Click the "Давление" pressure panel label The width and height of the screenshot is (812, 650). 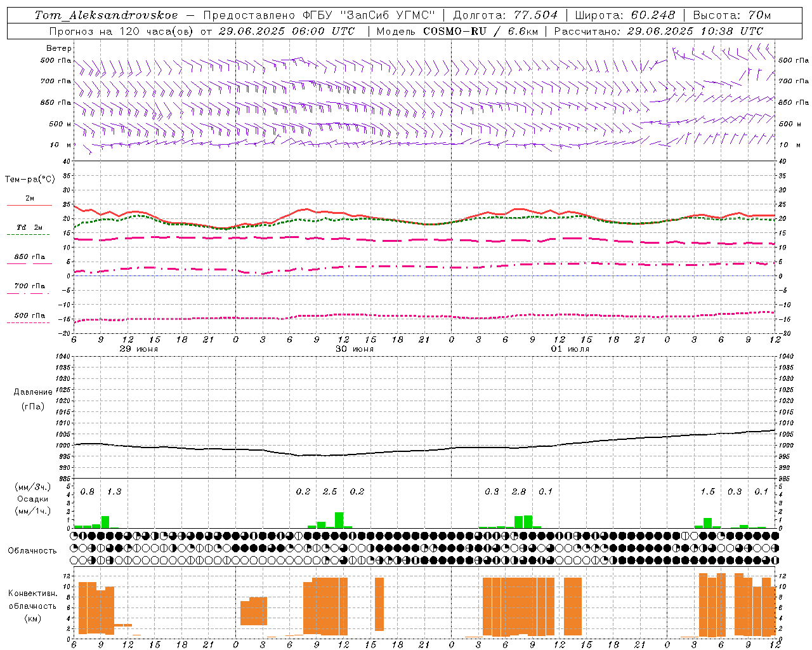33,392
